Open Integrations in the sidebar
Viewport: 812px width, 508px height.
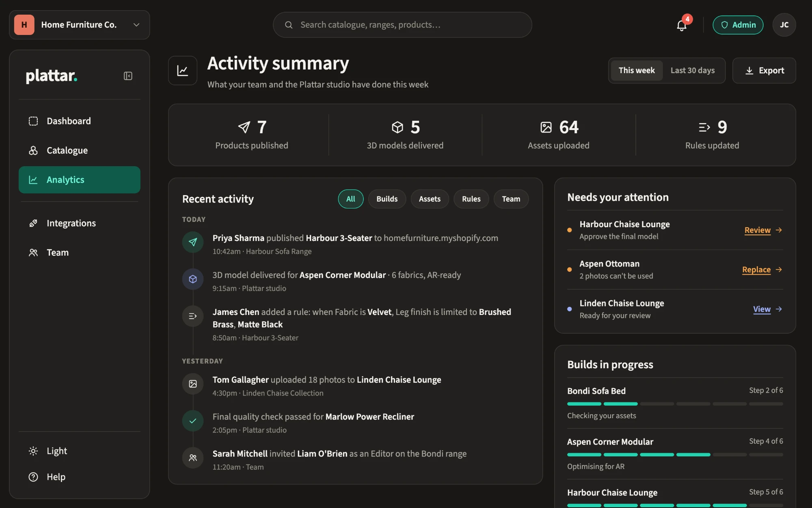coord(80,223)
